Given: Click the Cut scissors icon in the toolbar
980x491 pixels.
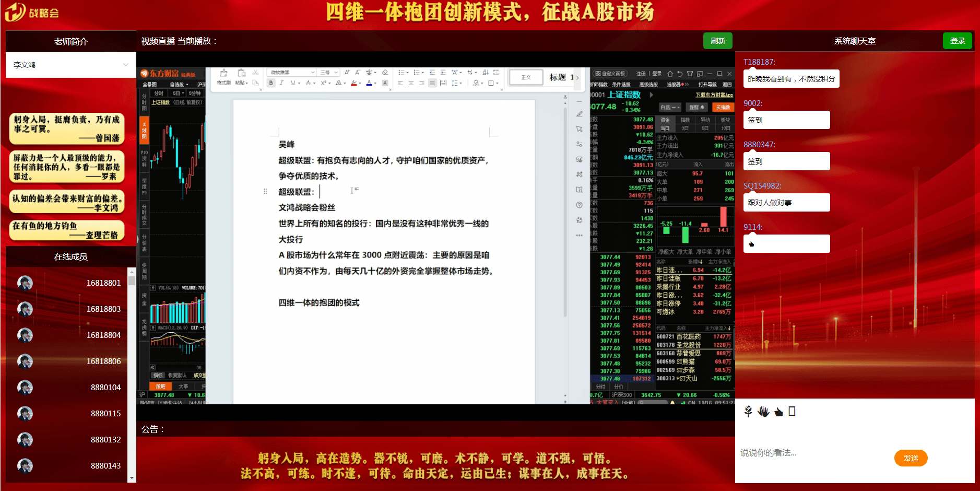Looking at the screenshot, I should point(255,73).
